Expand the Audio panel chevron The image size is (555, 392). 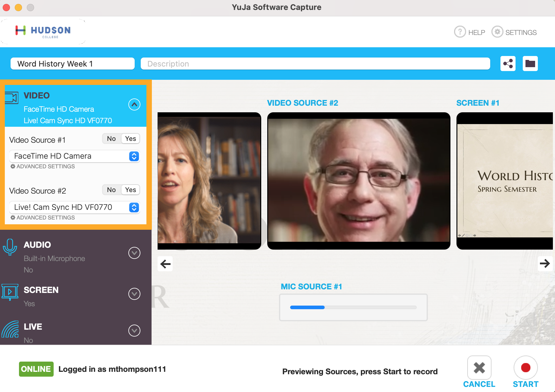tap(134, 253)
